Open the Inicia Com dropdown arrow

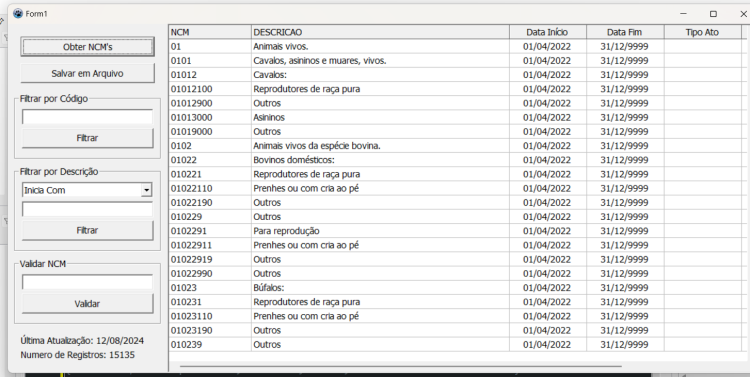coord(147,190)
